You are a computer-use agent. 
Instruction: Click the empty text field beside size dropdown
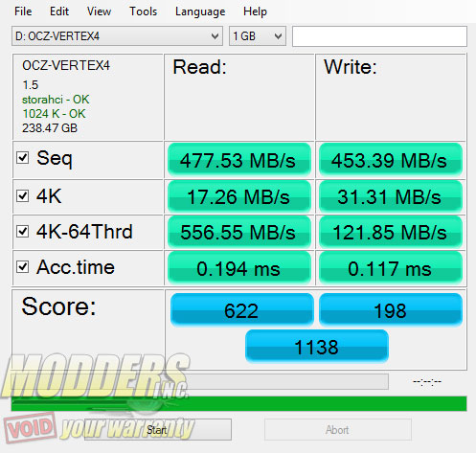[379, 36]
